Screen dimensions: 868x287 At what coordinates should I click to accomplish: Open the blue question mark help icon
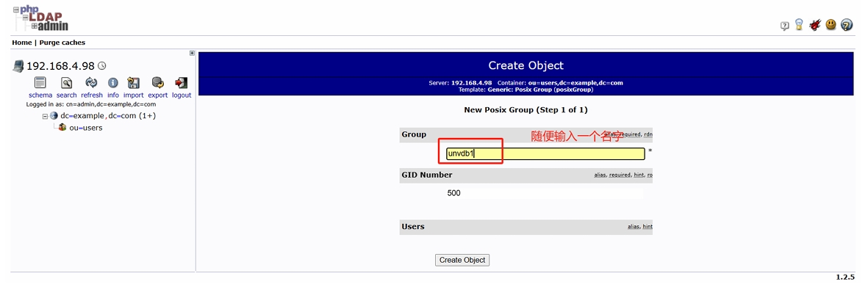pos(847,25)
